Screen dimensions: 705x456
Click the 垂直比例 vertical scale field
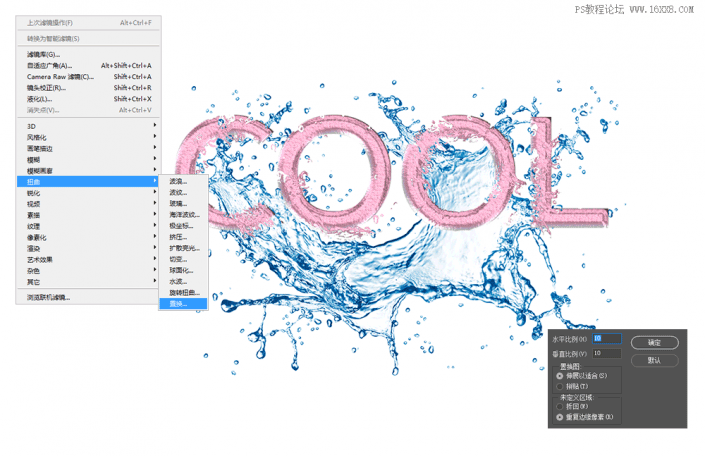click(607, 353)
